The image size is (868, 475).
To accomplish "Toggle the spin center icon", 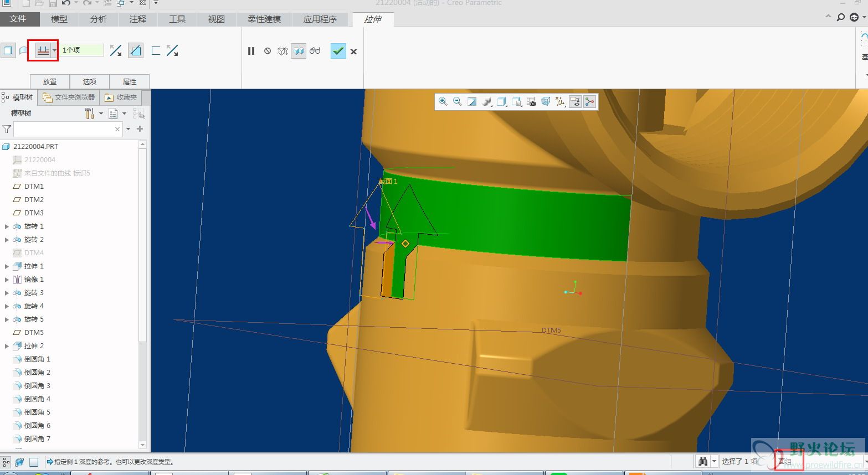I will [x=589, y=101].
